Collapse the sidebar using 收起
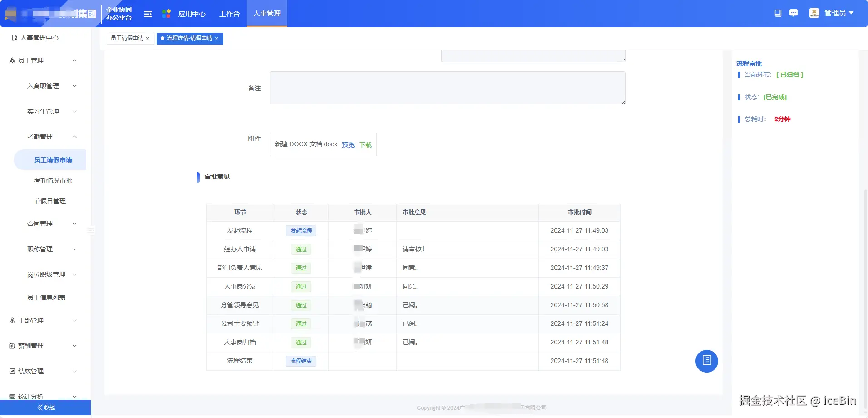 (45, 407)
